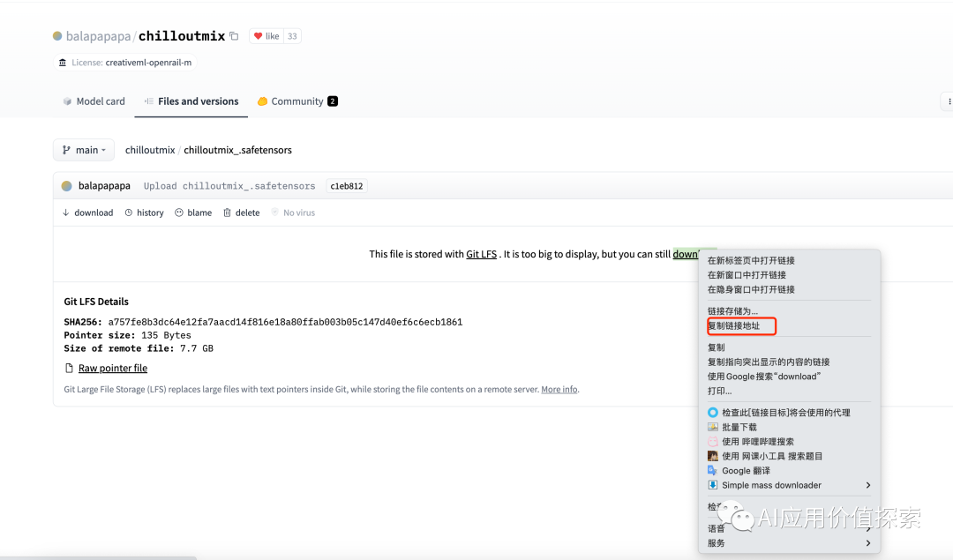
Task: Open the Community tab
Action: pyautogui.click(x=297, y=101)
